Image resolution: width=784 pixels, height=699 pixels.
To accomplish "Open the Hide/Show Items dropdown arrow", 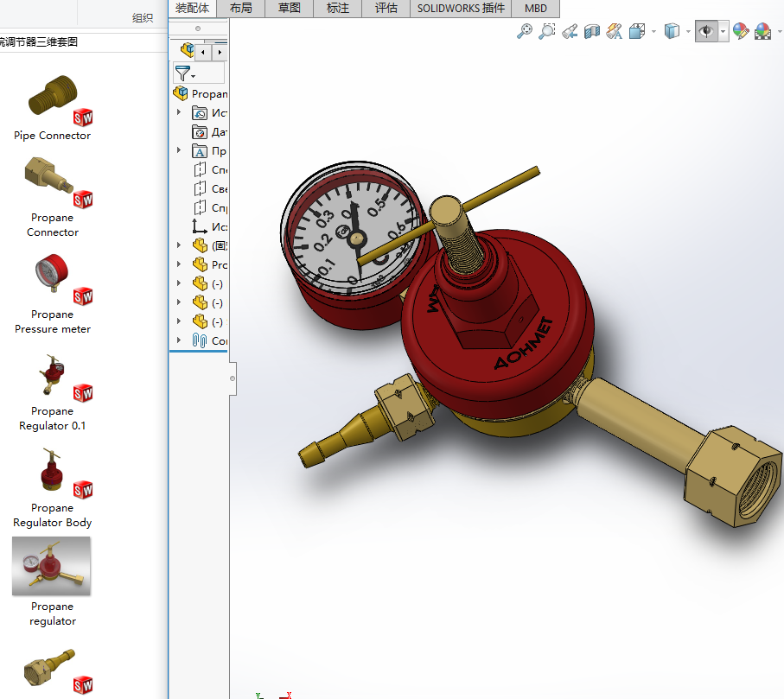I will (723, 32).
